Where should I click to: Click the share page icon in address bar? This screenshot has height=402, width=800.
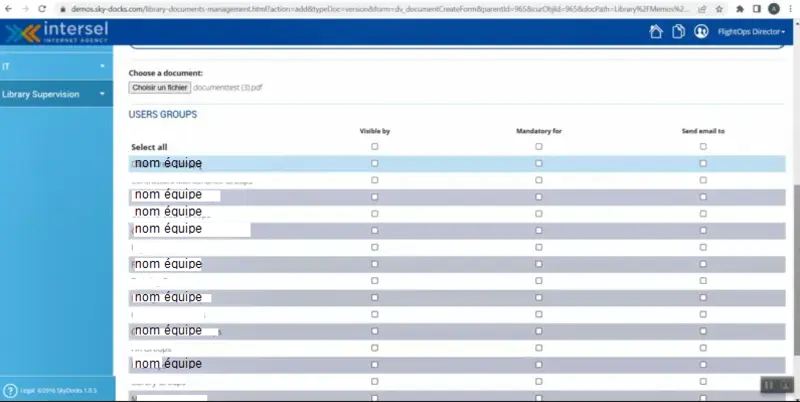[703, 9]
